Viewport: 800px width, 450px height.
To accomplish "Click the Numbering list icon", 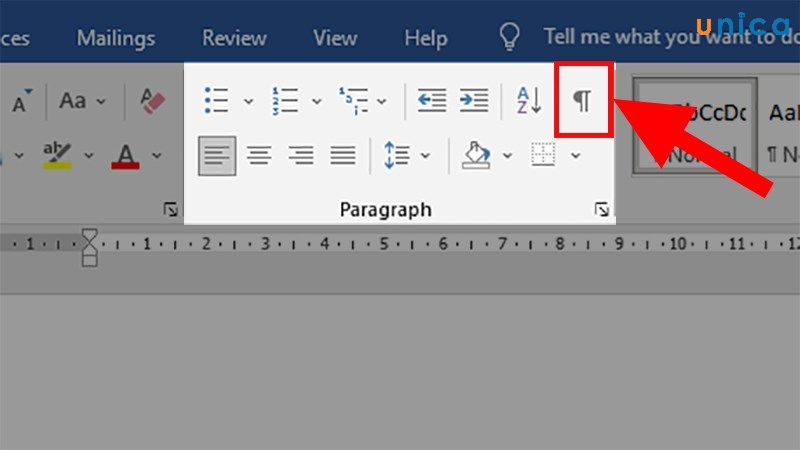I will click(284, 101).
